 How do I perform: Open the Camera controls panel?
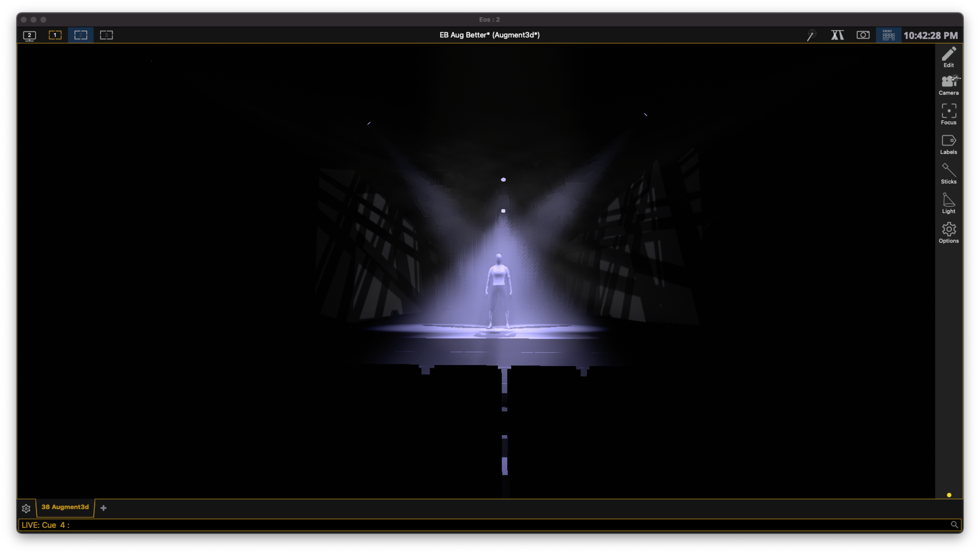tap(949, 85)
